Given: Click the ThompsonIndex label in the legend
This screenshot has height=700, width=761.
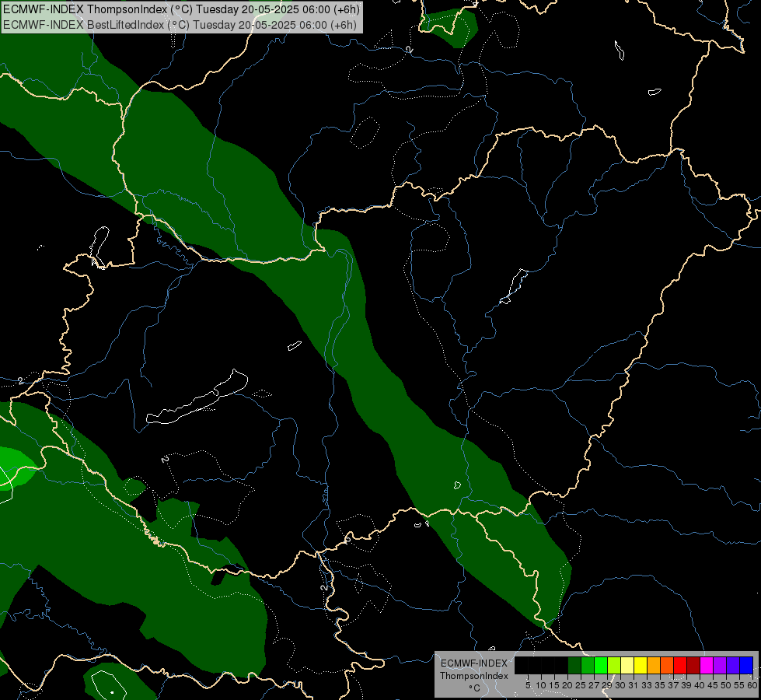Looking at the screenshot, I should 474,676.
